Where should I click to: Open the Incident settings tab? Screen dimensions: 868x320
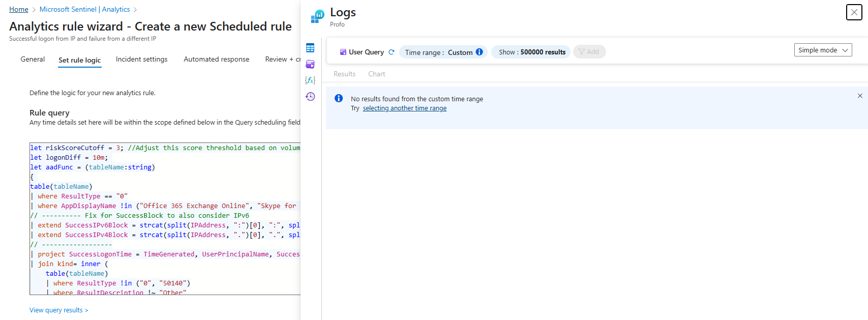tap(142, 60)
